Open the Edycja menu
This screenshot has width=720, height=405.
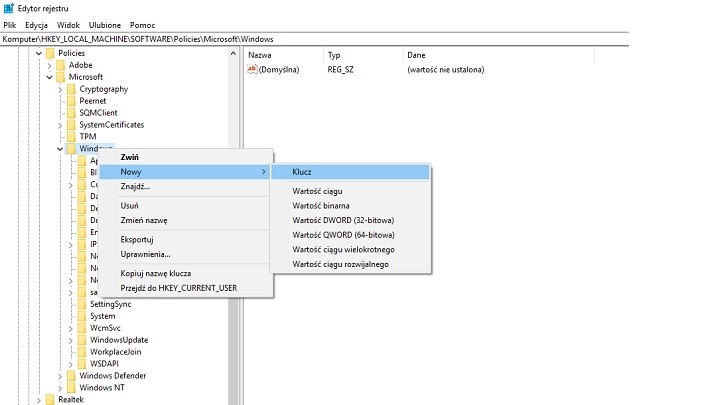pos(36,25)
